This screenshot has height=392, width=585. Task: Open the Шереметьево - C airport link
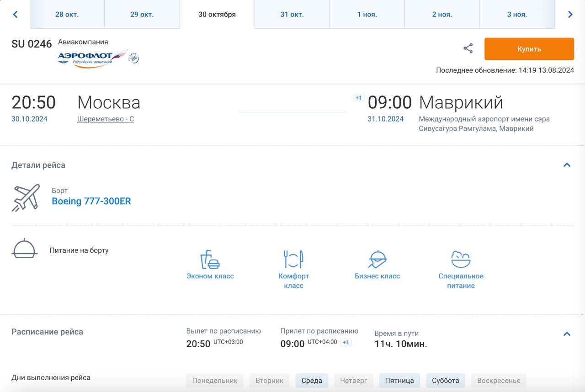tap(106, 119)
